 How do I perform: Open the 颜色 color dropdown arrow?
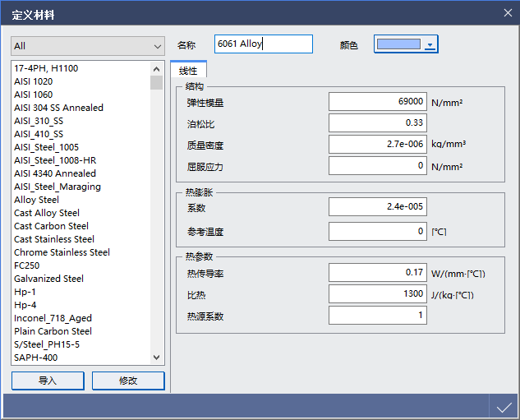[x=430, y=44]
